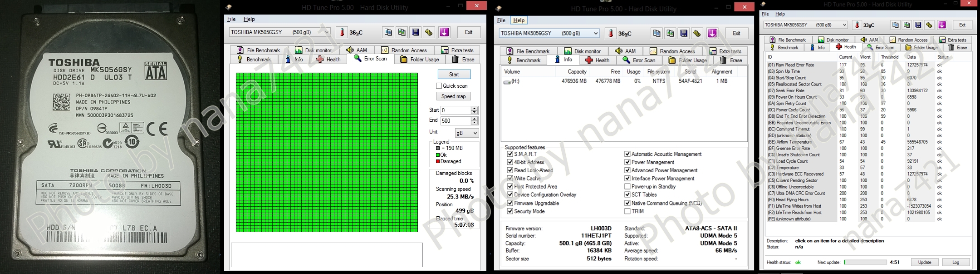Click purple down-arrow icon in Error Scan window
The image size is (980, 274).
(444, 32)
